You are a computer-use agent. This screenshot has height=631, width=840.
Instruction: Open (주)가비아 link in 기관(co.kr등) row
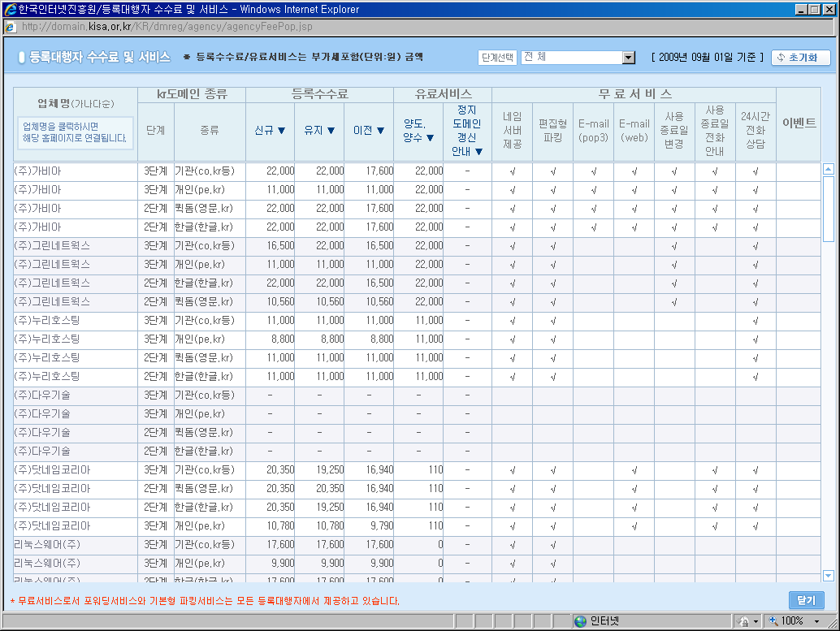pyautogui.click(x=37, y=171)
